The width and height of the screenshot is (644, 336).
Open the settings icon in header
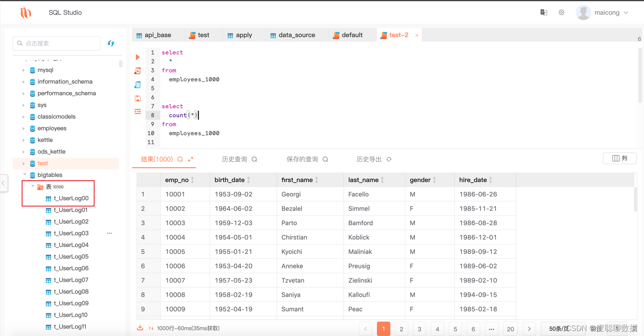click(x=562, y=12)
